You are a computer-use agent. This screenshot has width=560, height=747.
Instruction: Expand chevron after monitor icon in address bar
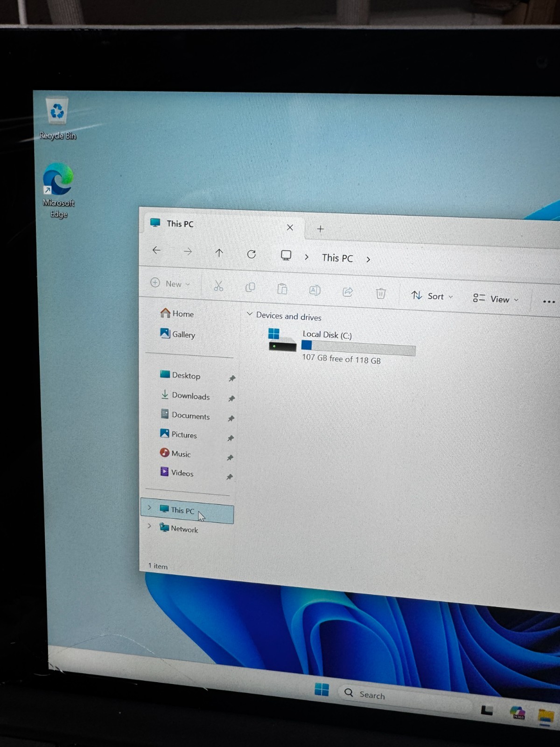307,257
